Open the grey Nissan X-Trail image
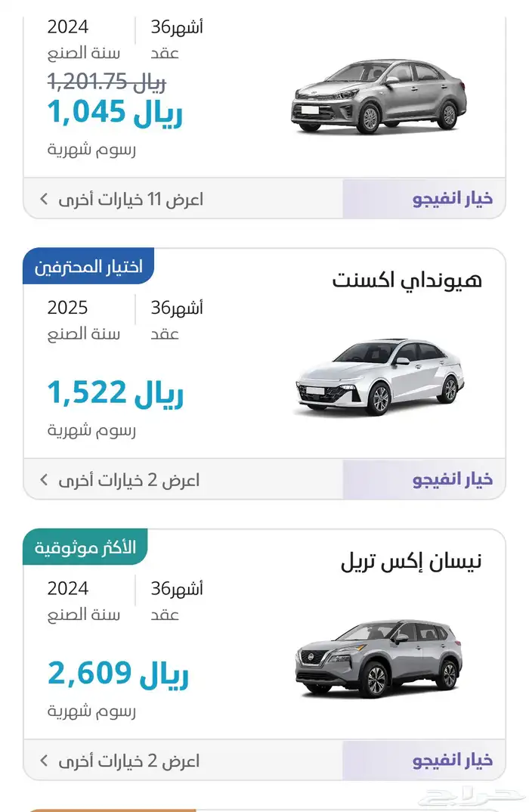Screen dimensions: 529x812 [x=379, y=658]
